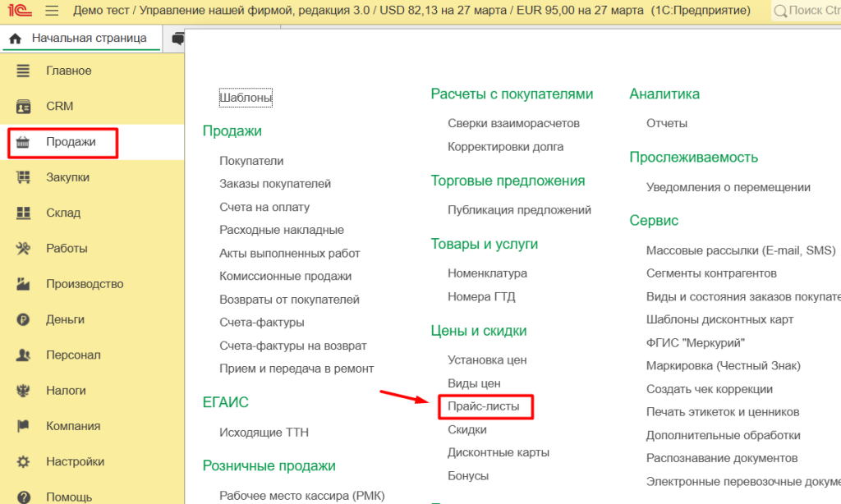Click the Персонал people icon
Screen dimensions: 841x504
(x=24, y=355)
